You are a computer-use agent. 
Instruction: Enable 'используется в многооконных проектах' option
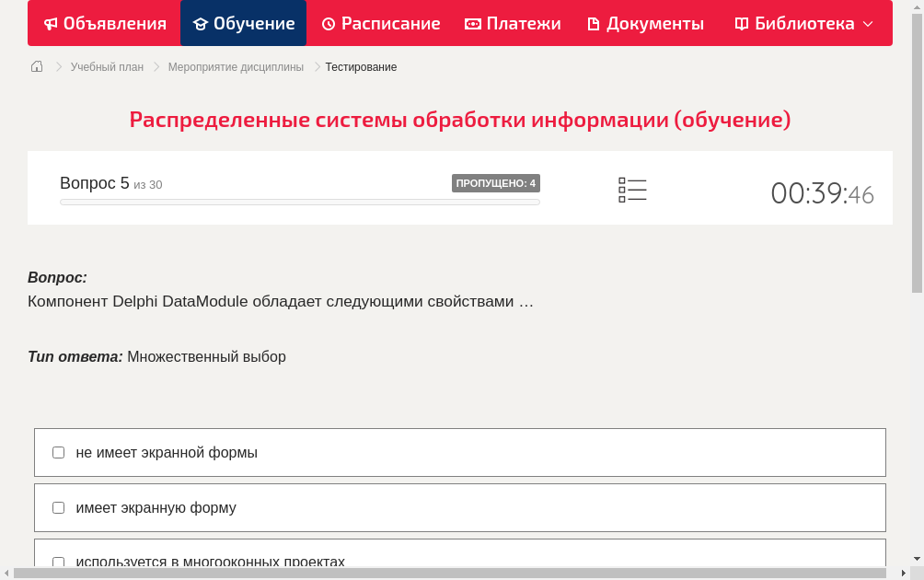click(58, 562)
